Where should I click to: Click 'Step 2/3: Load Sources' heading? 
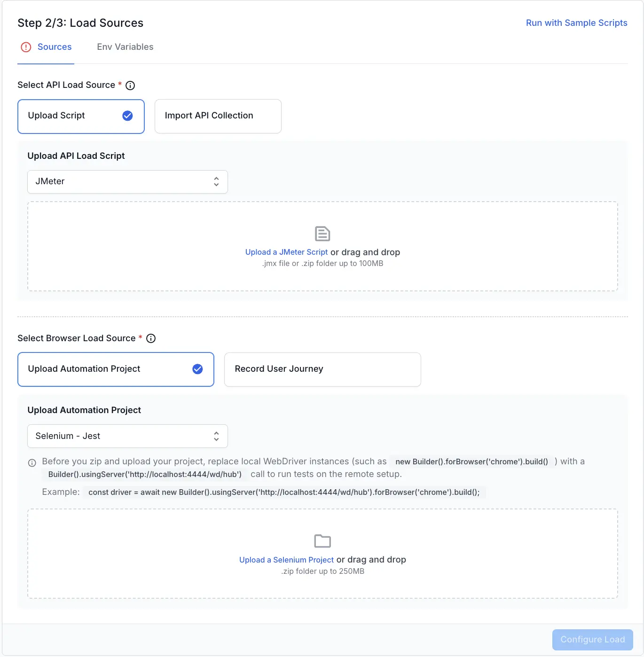tap(80, 23)
